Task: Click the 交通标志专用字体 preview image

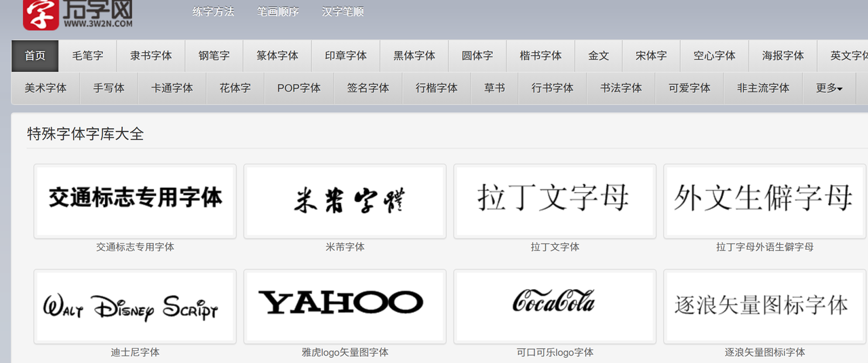Action: [x=135, y=201]
